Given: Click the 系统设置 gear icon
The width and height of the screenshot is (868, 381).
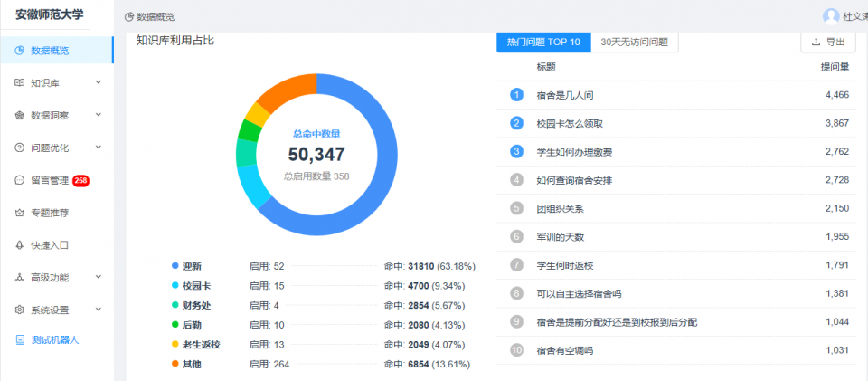Looking at the screenshot, I should tap(20, 310).
